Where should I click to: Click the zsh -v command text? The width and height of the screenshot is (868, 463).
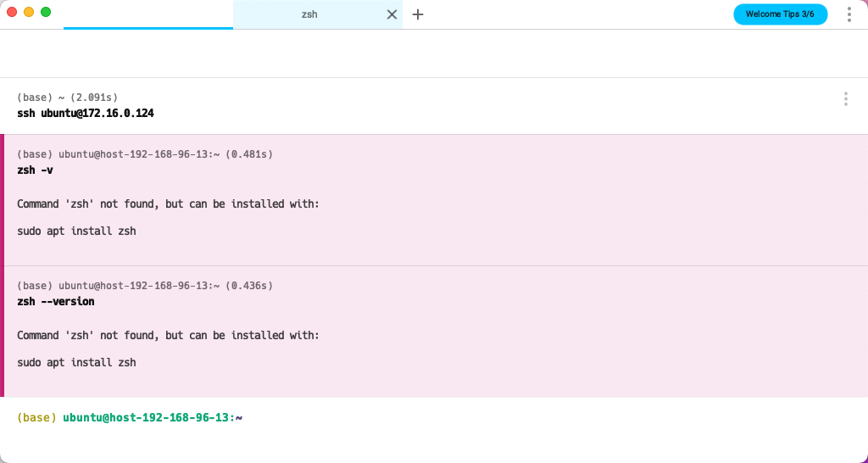(35, 170)
